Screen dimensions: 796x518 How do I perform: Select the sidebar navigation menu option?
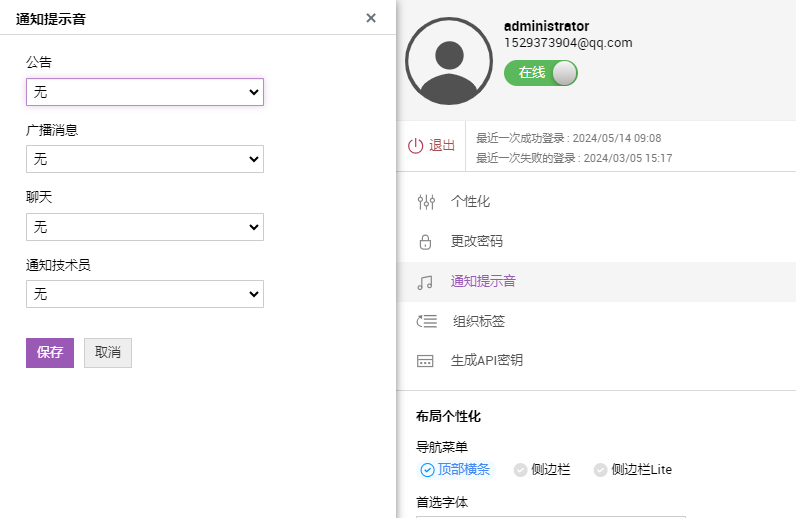coord(542,470)
